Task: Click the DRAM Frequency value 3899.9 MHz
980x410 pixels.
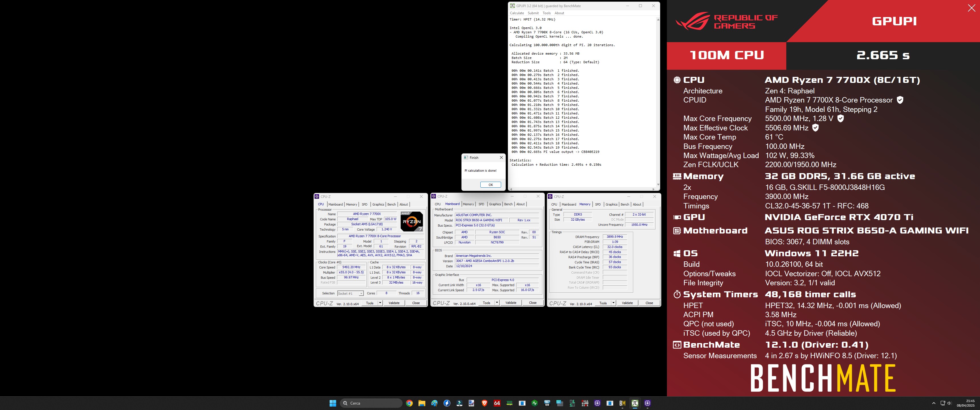Action: [x=615, y=237]
